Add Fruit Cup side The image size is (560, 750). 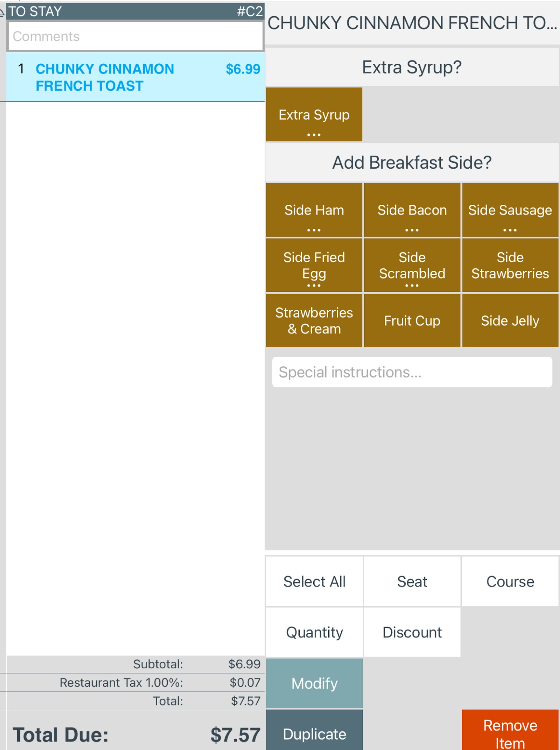[x=412, y=321]
